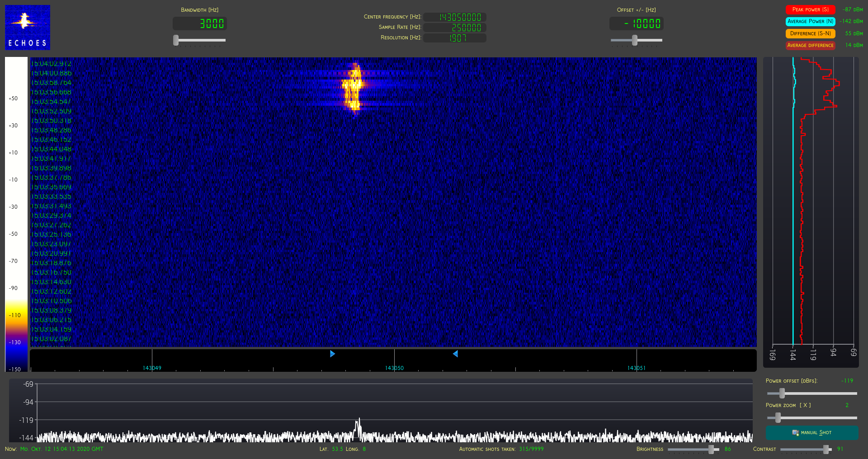Click the Sample rate value display
Viewport: 868px width, 459px height.
click(455, 28)
